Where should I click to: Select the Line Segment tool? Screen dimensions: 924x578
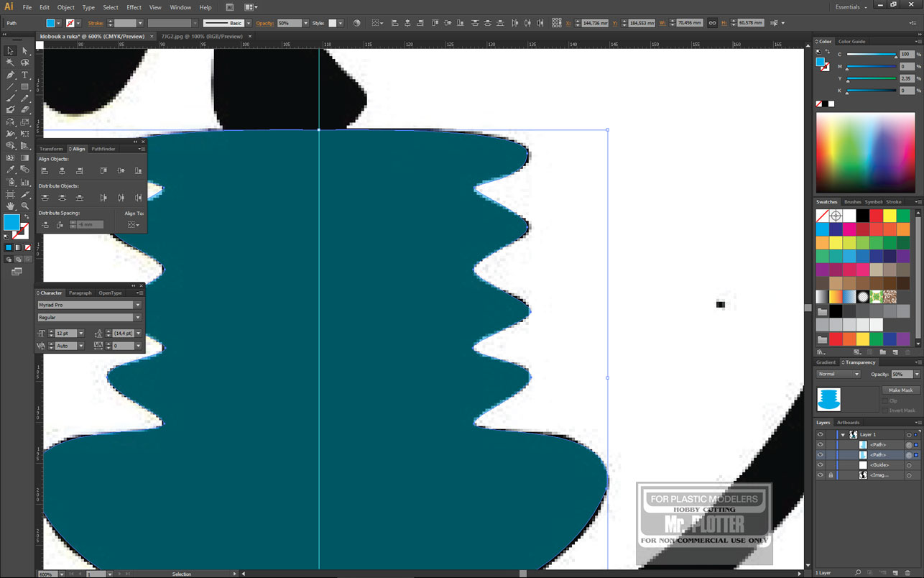[10, 87]
